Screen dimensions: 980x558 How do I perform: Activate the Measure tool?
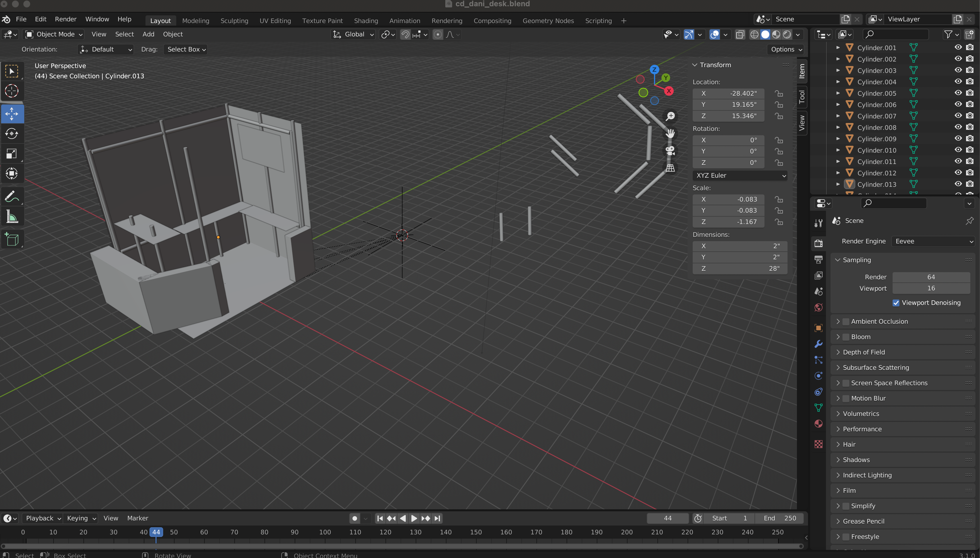[11, 217]
